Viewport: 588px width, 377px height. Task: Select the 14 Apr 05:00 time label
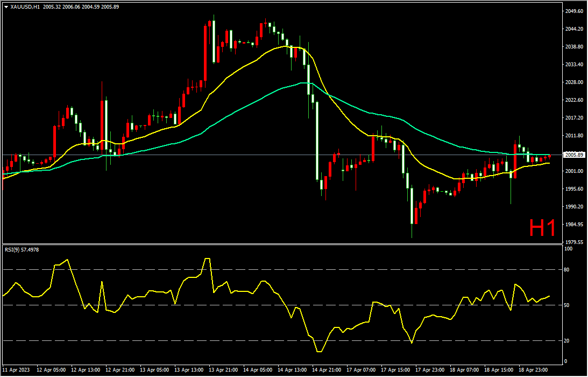[x=257, y=370]
